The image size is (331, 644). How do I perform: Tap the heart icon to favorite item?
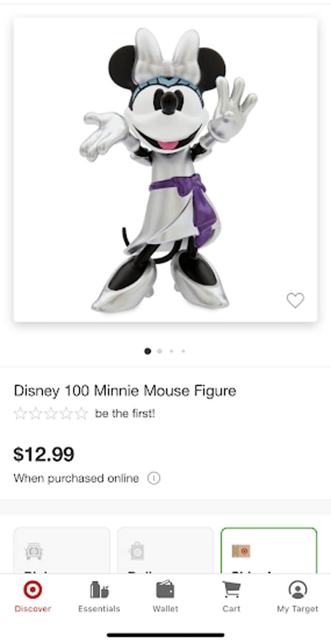(x=295, y=300)
